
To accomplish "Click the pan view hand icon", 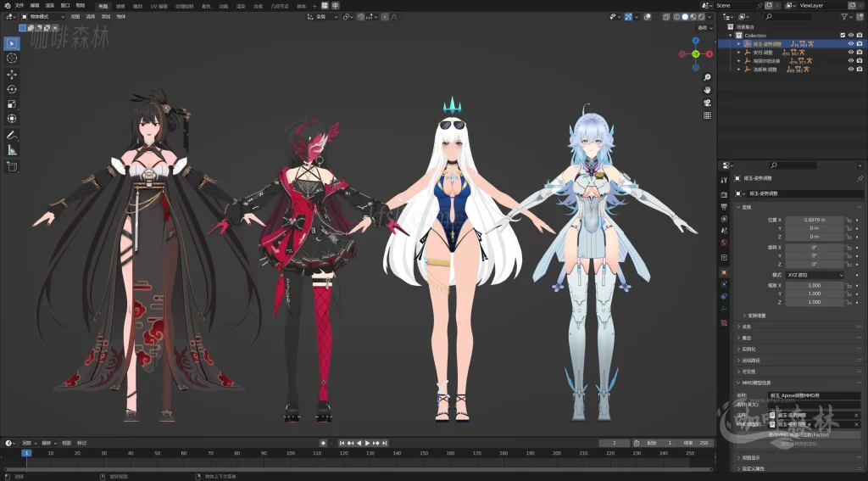I will [707, 90].
